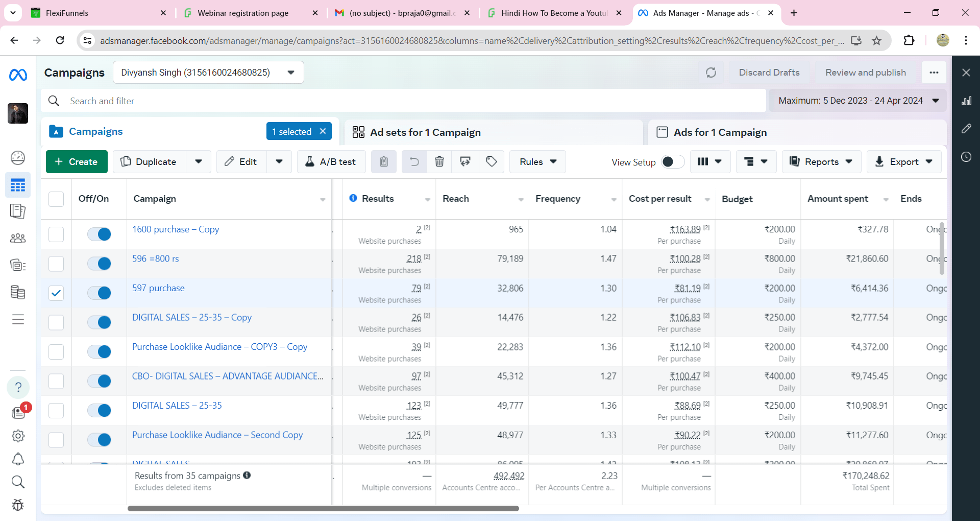Open charts insights in the right sidebar

point(966,101)
